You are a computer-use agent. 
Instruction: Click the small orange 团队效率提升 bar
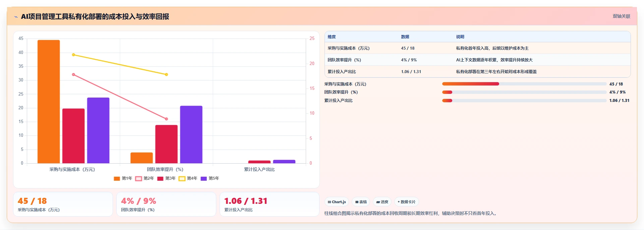pos(141,158)
